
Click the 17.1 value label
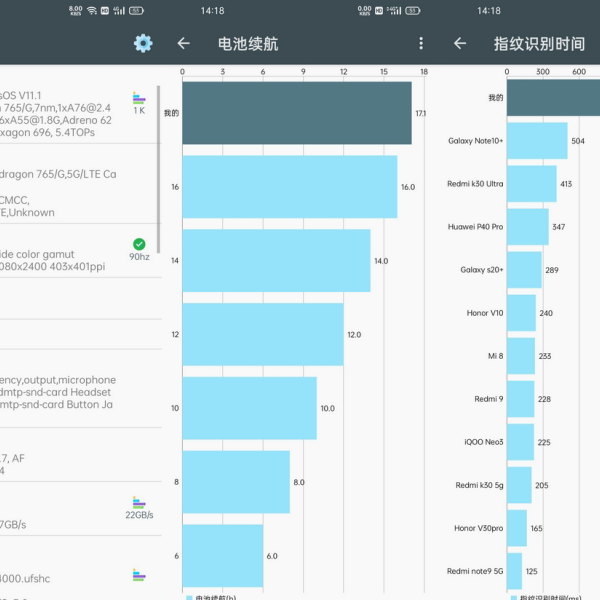[421, 113]
